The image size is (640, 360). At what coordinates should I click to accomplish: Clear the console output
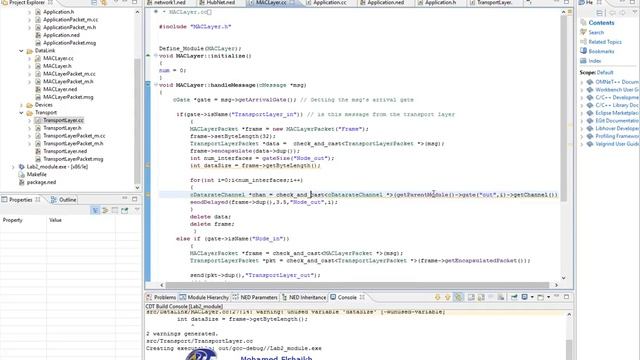click(501, 297)
